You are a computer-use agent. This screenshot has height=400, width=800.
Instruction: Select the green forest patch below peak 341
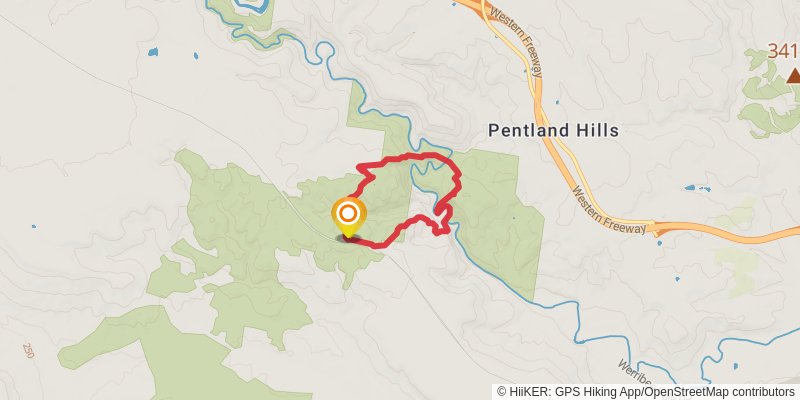click(767, 96)
